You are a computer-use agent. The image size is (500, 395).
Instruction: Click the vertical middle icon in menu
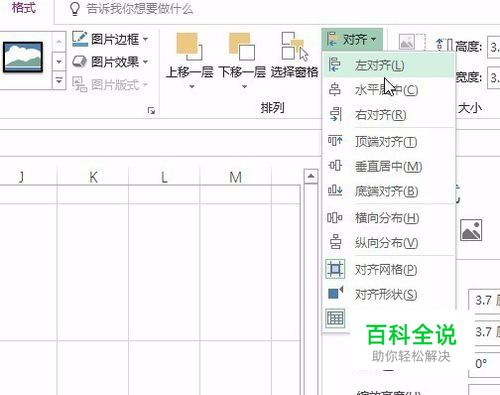tap(335, 165)
